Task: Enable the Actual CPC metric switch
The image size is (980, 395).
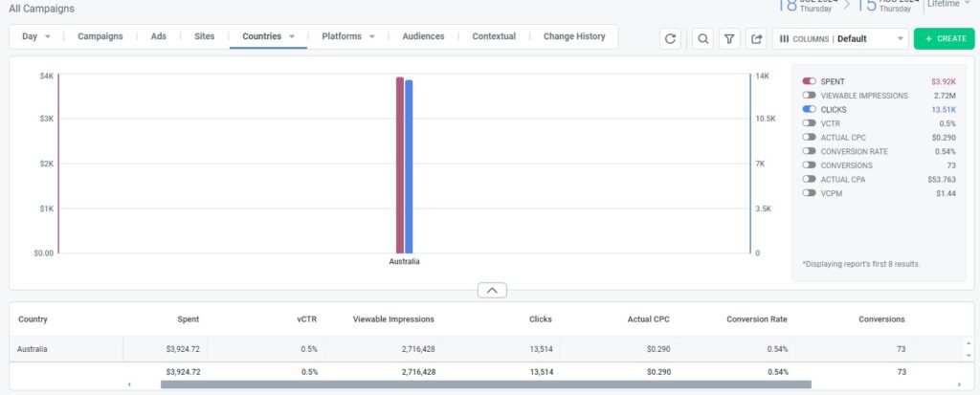Action: point(810,137)
